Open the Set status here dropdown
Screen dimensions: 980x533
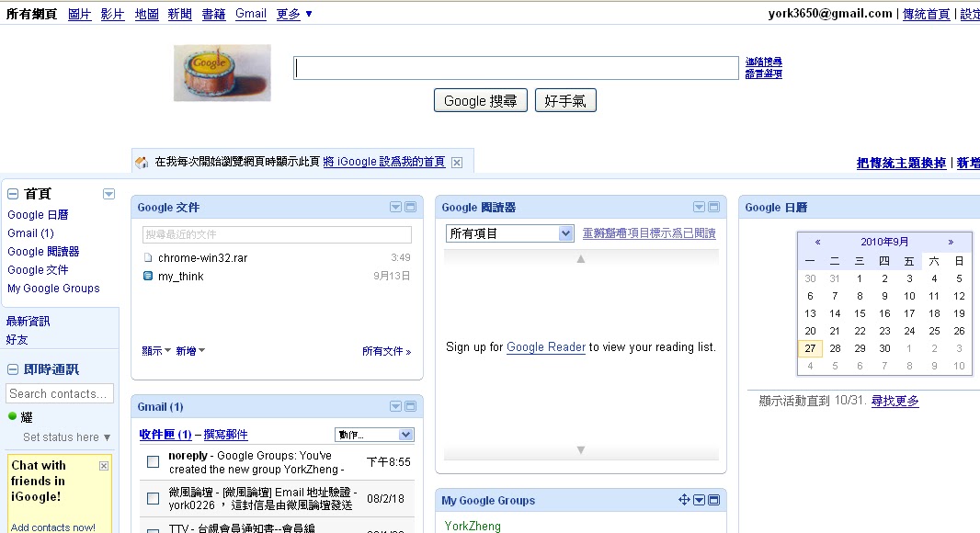pyautogui.click(x=67, y=437)
